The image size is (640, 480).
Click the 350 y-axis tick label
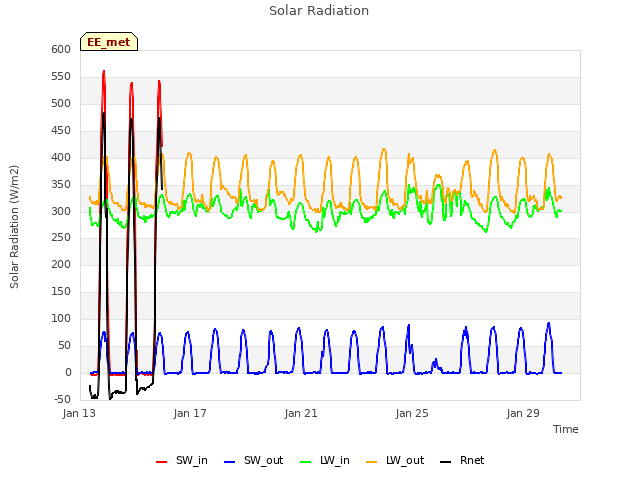pos(61,184)
